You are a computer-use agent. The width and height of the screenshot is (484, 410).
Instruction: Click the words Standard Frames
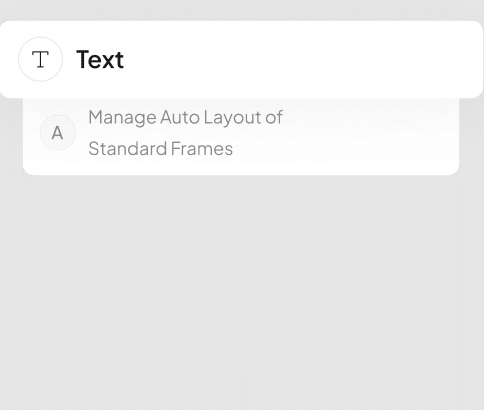[x=160, y=148]
